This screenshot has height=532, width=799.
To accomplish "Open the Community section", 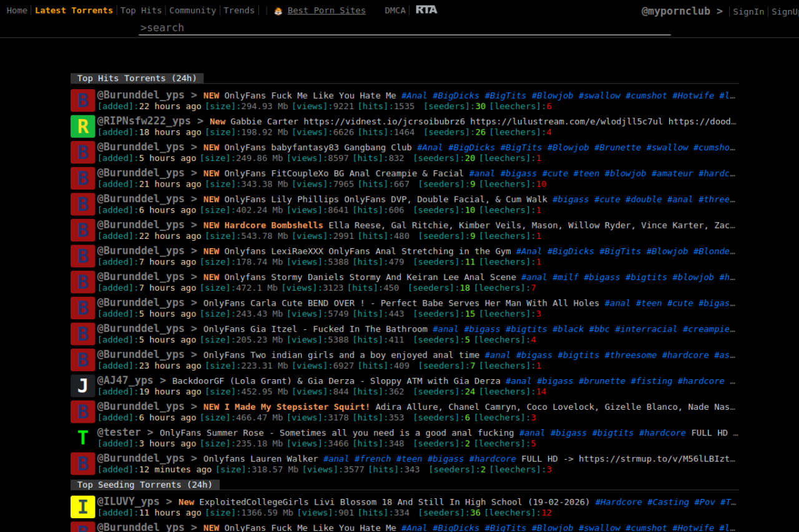I will pyautogui.click(x=192, y=10).
